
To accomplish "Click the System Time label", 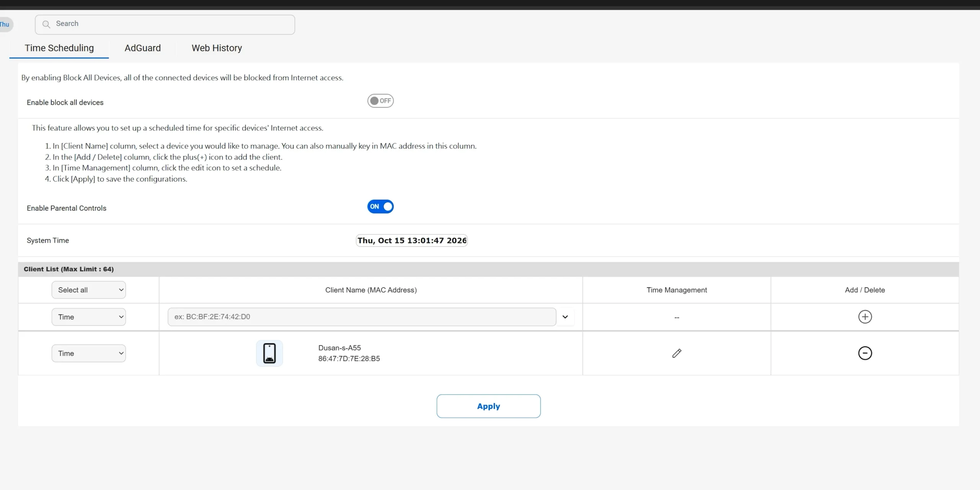I will click(48, 240).
